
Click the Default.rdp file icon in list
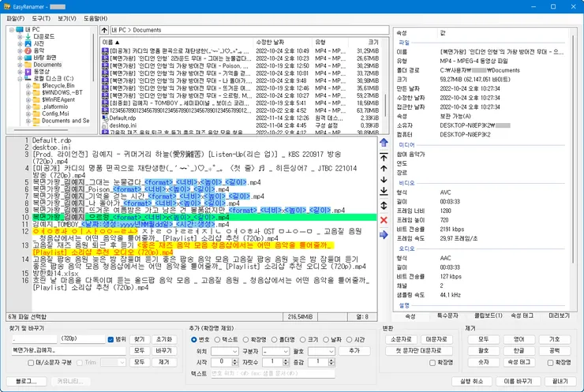(x=105, y=118)
